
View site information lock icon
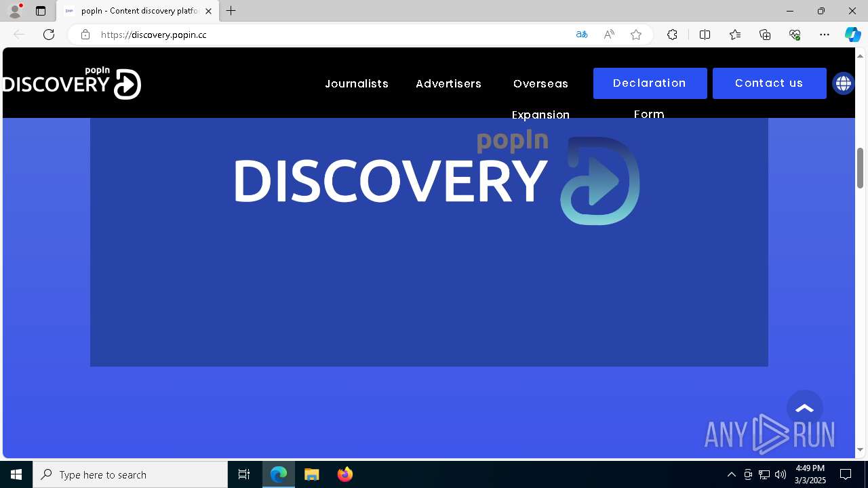point(85,35)
